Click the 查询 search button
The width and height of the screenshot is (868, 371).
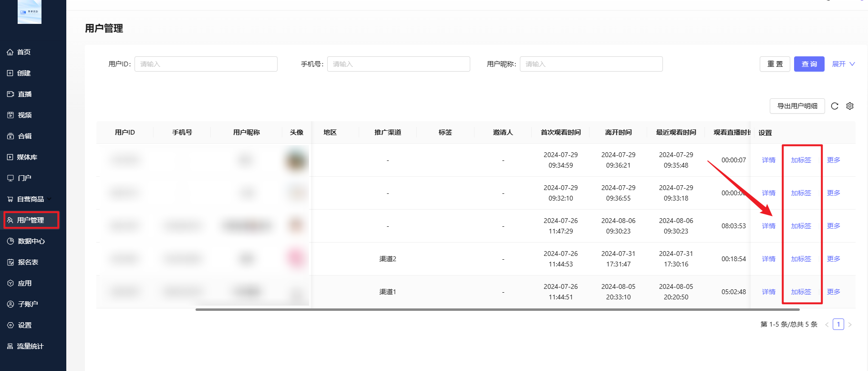[x=809, y=64]
